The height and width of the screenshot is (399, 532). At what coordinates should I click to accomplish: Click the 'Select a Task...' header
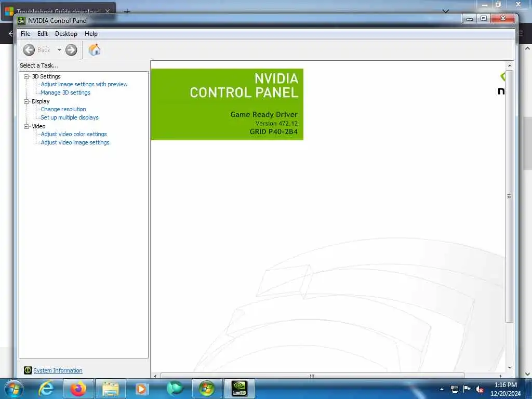[x=39, y=65]
